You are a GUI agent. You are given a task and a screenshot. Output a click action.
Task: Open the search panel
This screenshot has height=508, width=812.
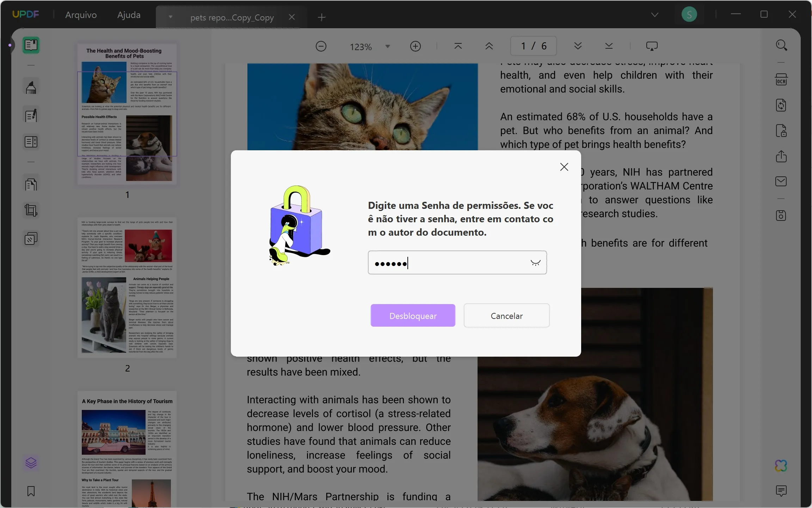[782, 45]
